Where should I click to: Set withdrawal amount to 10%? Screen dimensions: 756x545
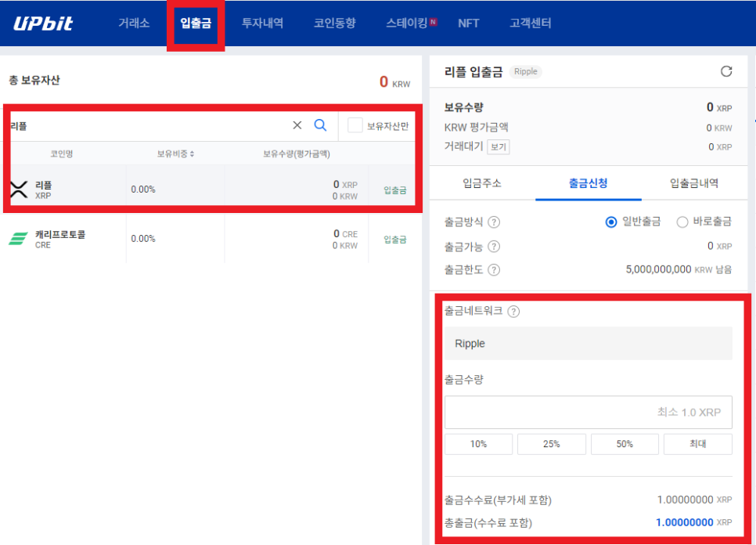(478, 444)
